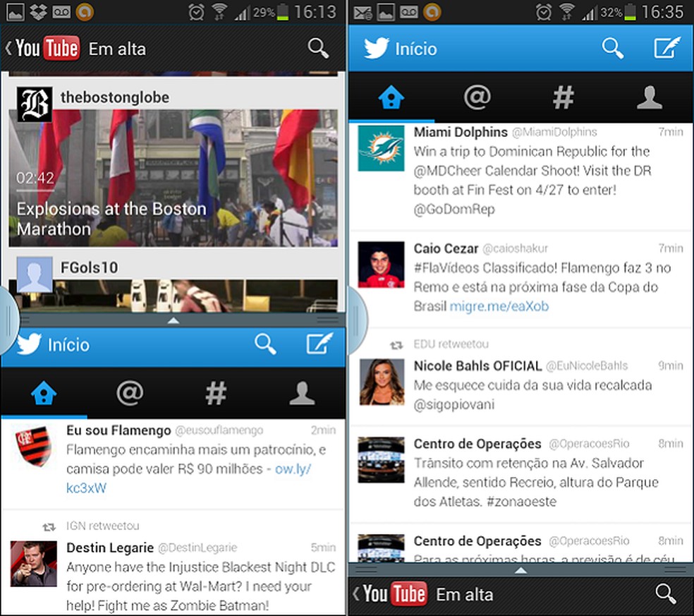The width and height of the screenshot is (694, 616).
Task: Open Profile tab in left screen Twitter
Action: click(x=303, y=393)
